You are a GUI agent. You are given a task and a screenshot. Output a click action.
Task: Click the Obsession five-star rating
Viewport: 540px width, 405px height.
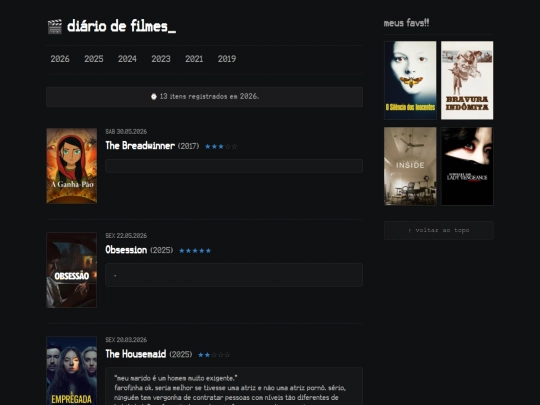pyautogui.click(x=195, y=251)
